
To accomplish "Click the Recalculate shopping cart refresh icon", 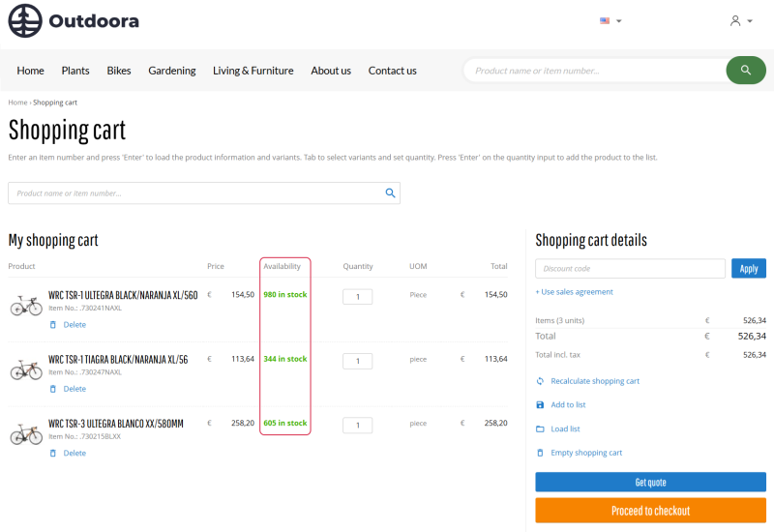I will pos(540,381).
